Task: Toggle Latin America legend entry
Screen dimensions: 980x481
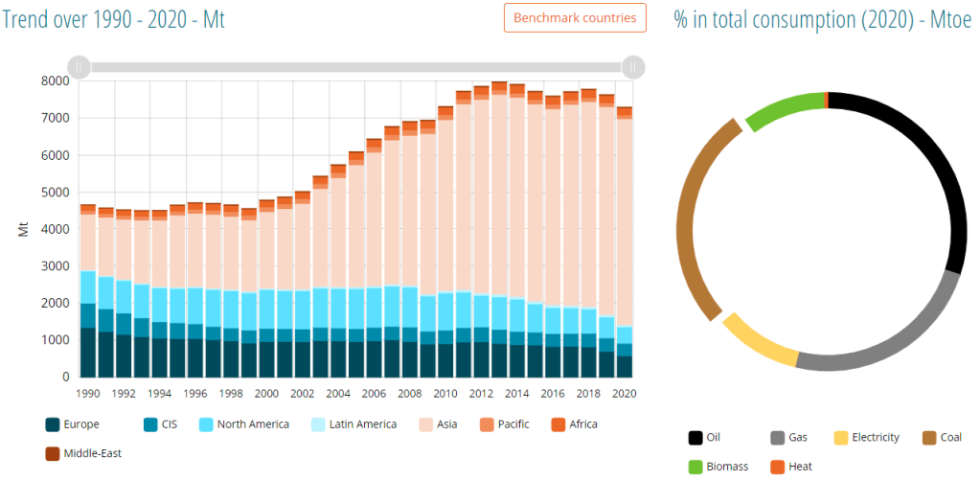Action: pyautogui.click(x=354, y=424)
